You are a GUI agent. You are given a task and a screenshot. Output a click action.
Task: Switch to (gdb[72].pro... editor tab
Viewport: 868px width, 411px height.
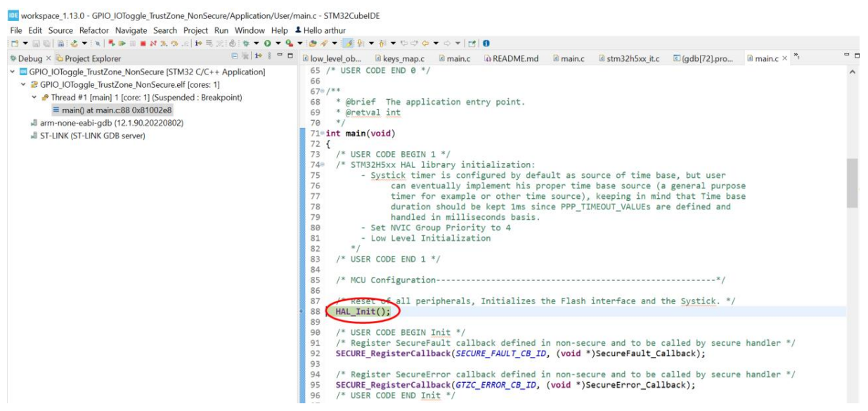(x=703, y=58)
